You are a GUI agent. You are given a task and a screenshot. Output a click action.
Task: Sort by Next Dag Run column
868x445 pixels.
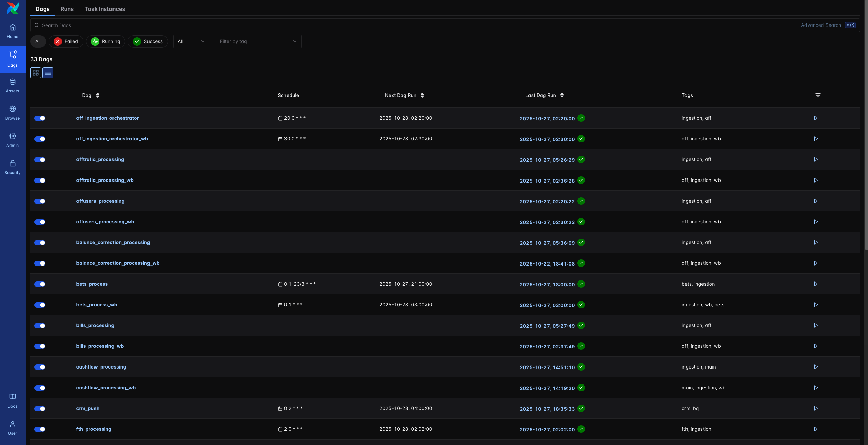(404, 95)
